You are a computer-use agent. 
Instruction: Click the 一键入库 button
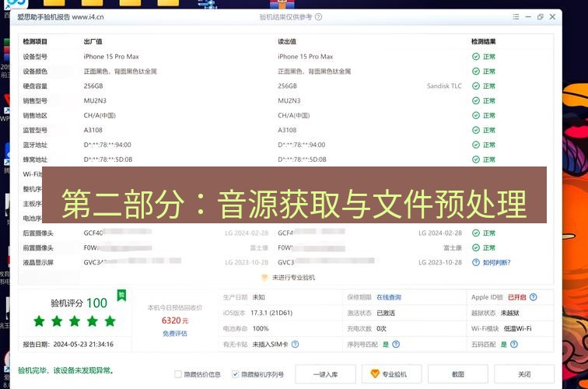(x=325, y=374)
